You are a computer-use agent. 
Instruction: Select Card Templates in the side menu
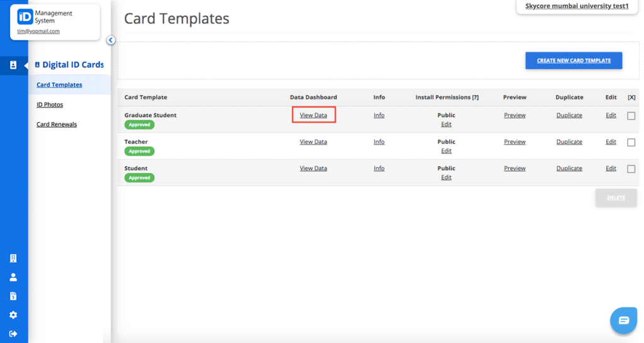[x=59, y=84]
